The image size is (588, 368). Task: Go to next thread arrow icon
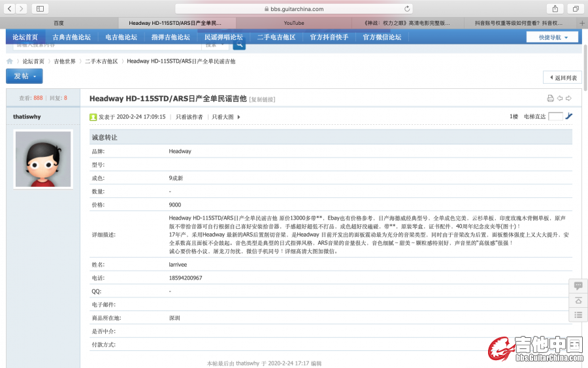coord(568,99)
